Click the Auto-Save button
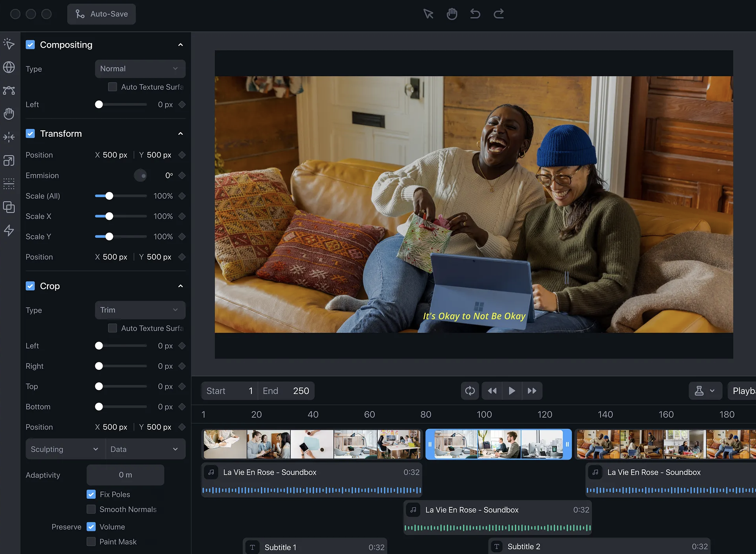The width and height of the screenshot is (756, 554). pos(101,14)
